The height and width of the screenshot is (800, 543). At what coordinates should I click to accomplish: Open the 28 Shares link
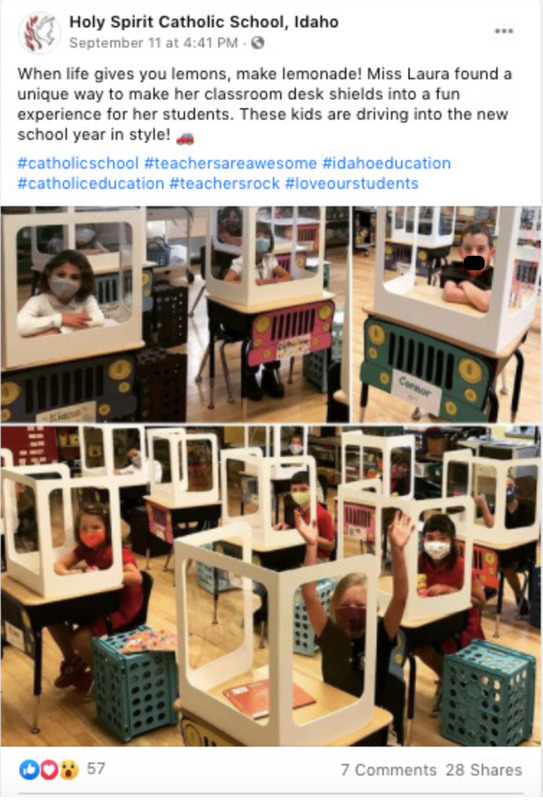[484, 770]
